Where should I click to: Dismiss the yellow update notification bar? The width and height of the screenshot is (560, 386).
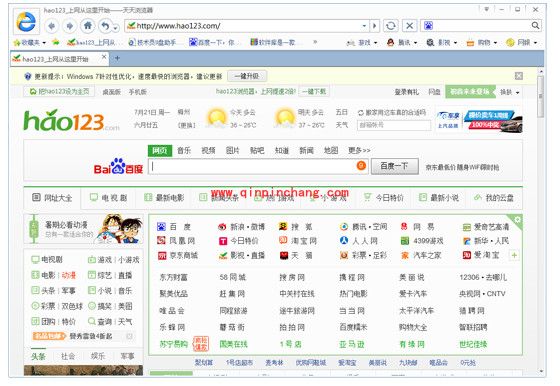click(x=519, y=76)
